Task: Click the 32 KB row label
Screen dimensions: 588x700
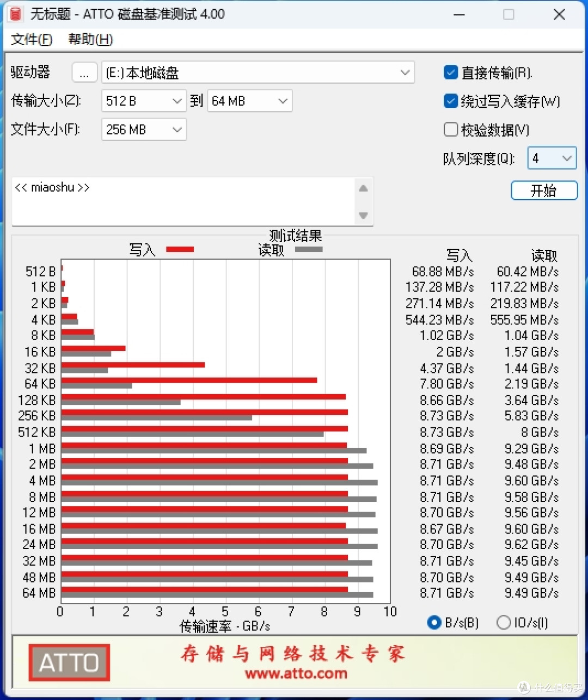Action: (40, 369)
